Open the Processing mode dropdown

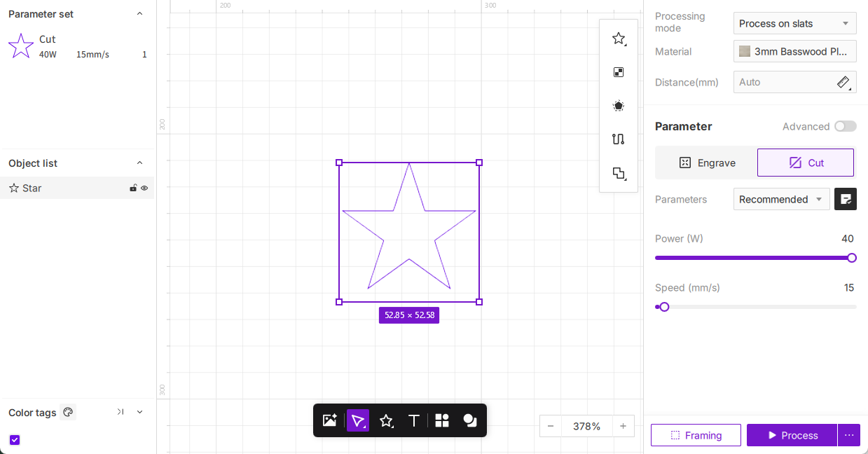794,24
